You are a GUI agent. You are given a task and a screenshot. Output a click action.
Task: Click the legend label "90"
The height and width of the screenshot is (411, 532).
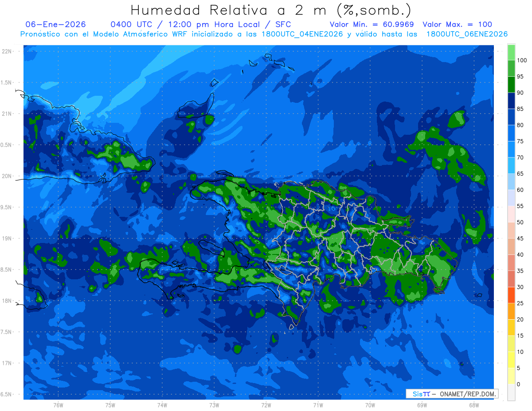[520, 93]
